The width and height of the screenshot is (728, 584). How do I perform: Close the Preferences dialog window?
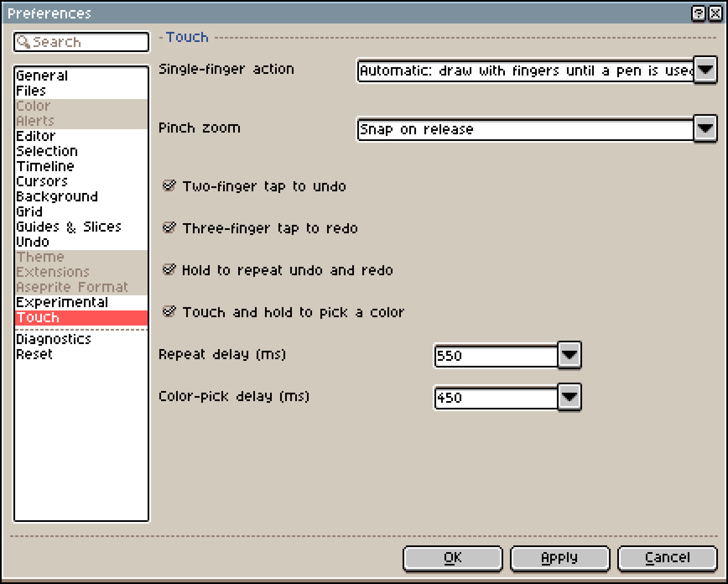tap(715, 13)
